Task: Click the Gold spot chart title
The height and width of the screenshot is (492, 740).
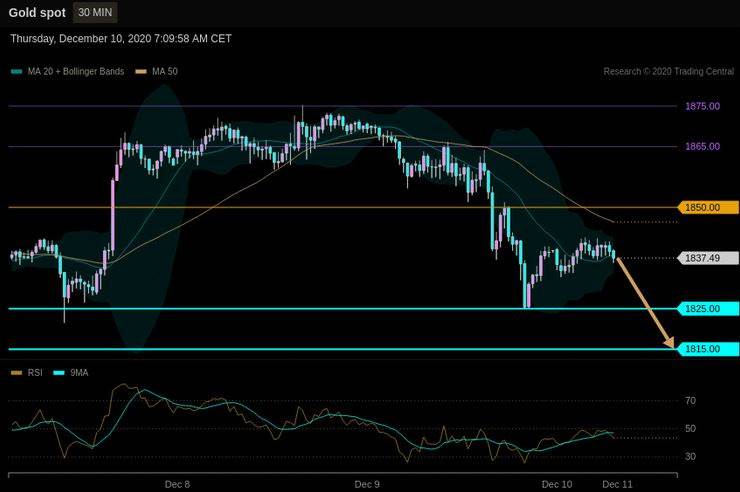Action: tap(37, 13)
